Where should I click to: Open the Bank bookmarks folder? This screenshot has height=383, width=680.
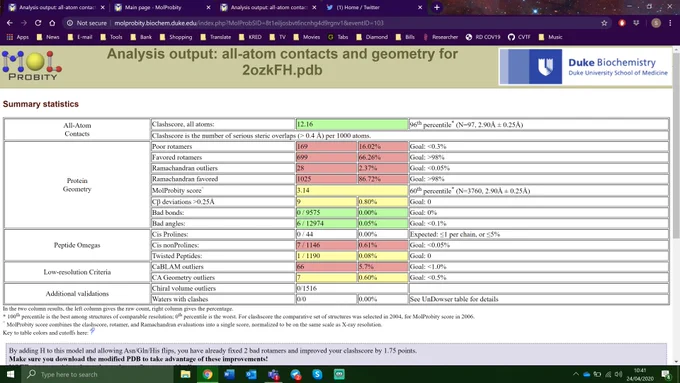141,37
